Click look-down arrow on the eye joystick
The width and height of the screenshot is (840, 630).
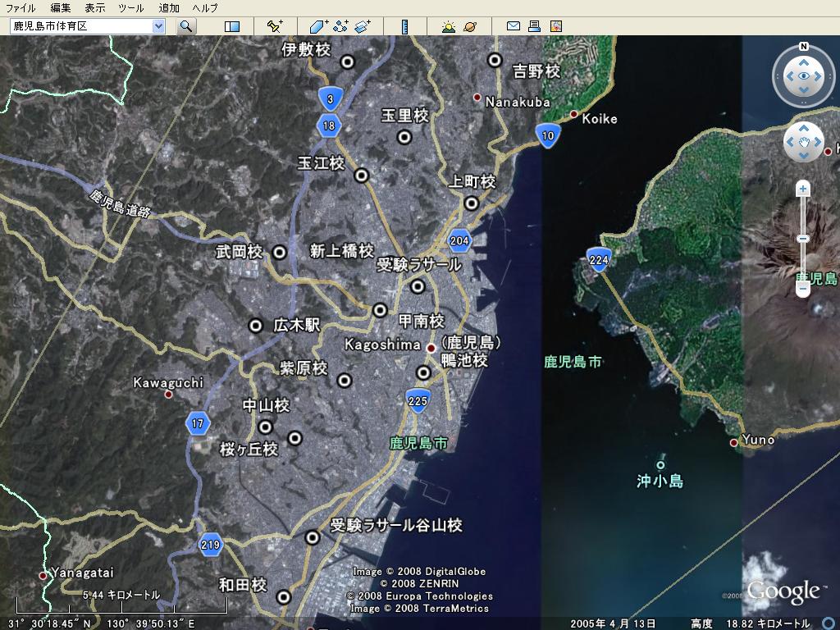click(x=804, y=89)
